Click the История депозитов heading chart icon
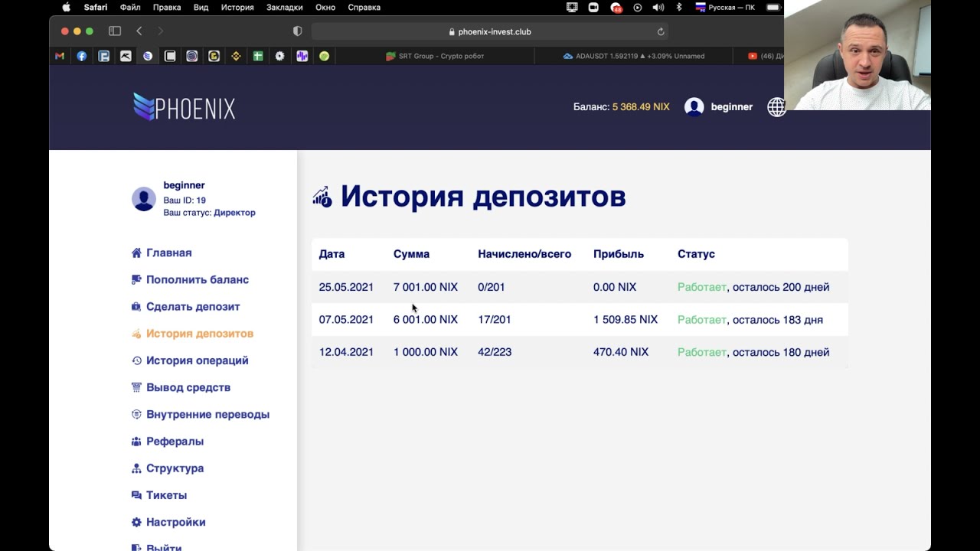The height and width of the screenshot is (551, 980). 322,197
